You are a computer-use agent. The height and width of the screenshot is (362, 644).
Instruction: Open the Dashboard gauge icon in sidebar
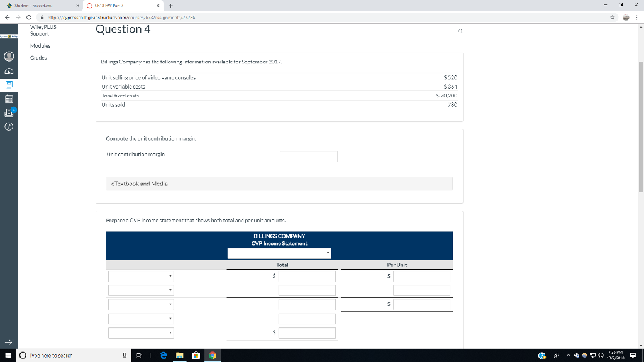click(8, 71)
